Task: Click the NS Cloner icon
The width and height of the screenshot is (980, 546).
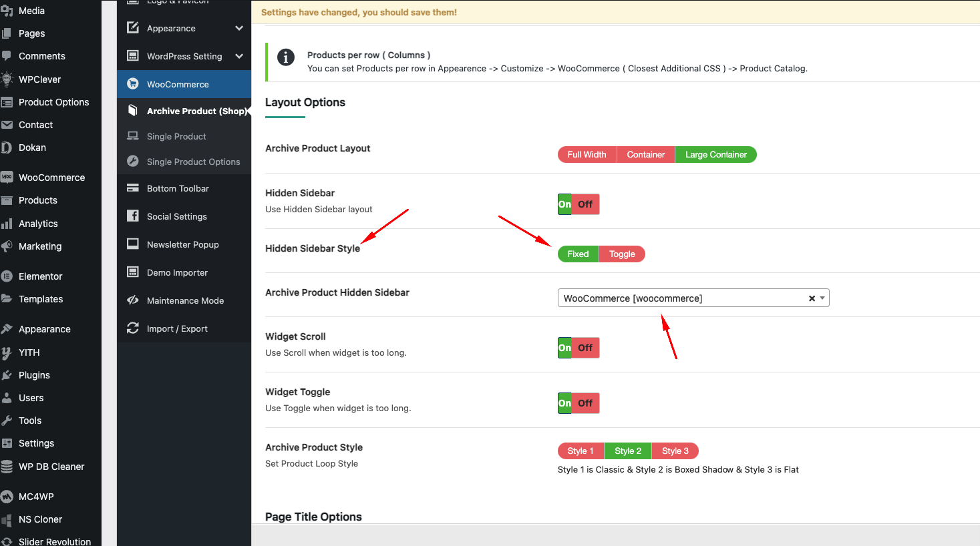Action: pyautogui.click(x=7, y=519)
